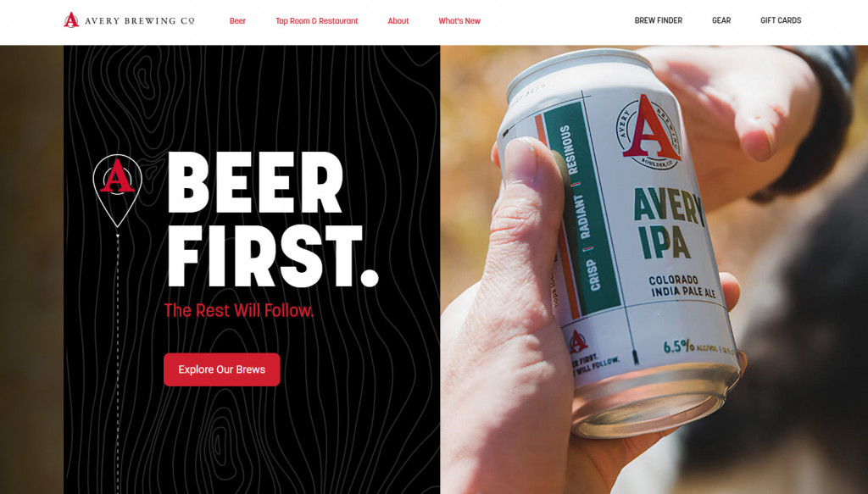
Task: Open the What's New menu
Action: [459, 21]
